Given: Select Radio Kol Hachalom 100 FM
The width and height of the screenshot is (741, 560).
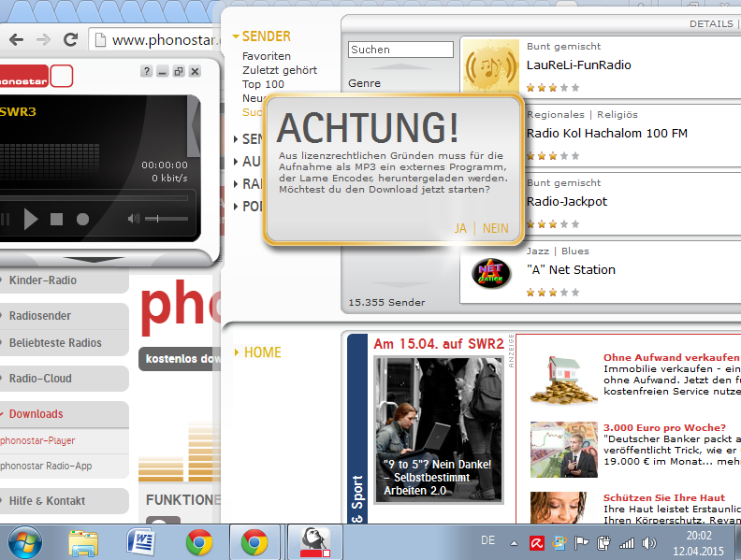Looking at the screenshot, I should [x=607, y=134].
